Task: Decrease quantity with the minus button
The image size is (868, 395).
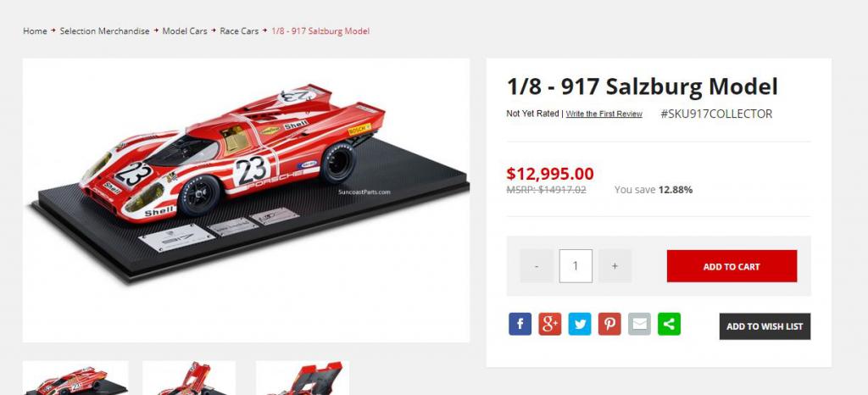Action: pyautogui.click(x=537, y=266)
